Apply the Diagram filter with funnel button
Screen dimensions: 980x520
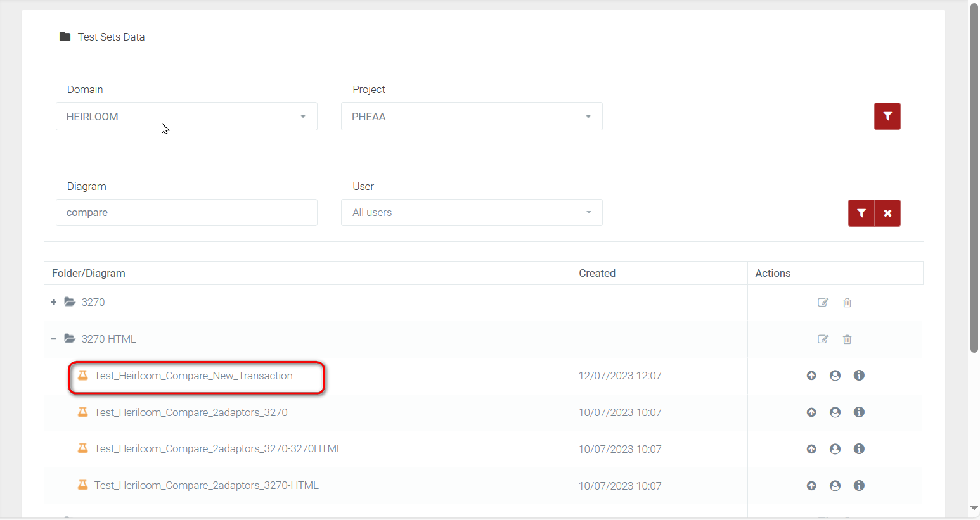861,213
